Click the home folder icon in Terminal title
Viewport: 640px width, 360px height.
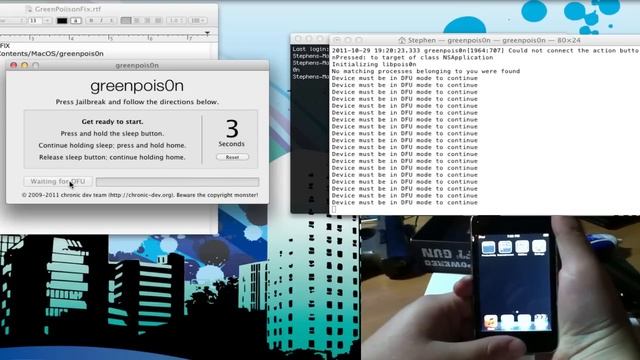tap(402, 40)
